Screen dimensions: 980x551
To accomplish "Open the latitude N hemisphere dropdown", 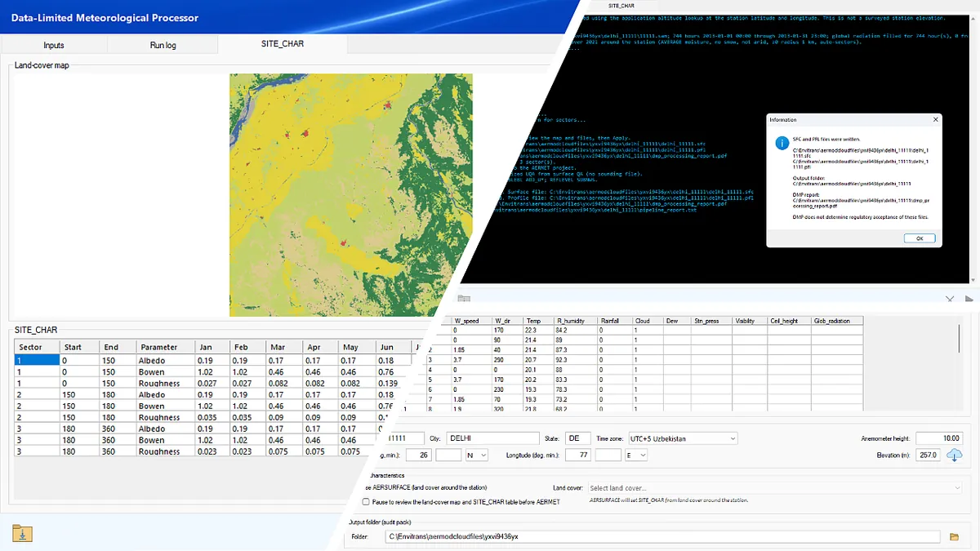I will click(x=477, y=455).
